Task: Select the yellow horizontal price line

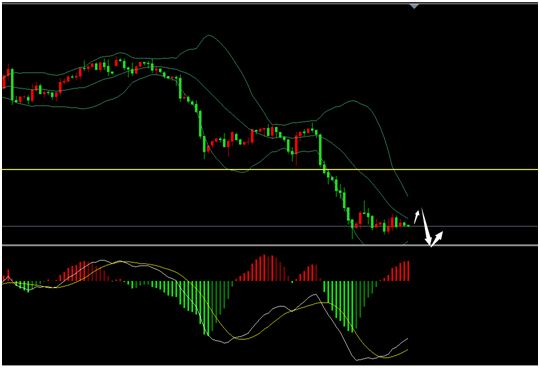Action: [270, 169]
